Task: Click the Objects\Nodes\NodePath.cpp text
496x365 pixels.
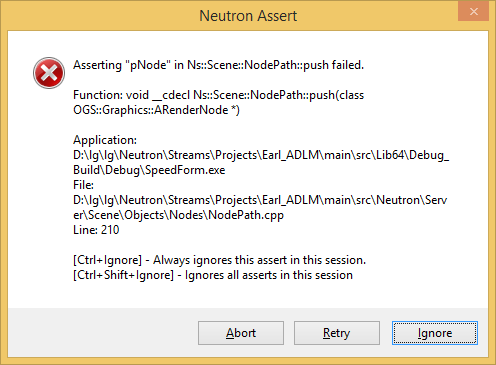Action: point(178,215)
